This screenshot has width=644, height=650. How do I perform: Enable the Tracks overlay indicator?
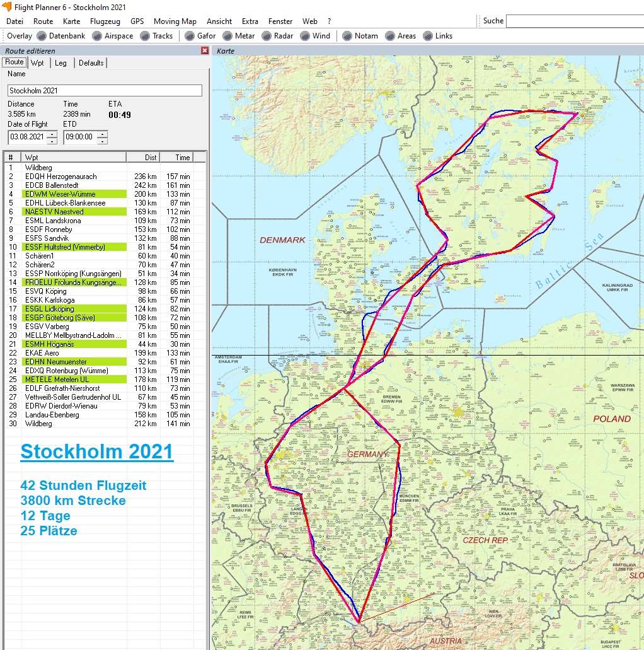tap(146, 36)
